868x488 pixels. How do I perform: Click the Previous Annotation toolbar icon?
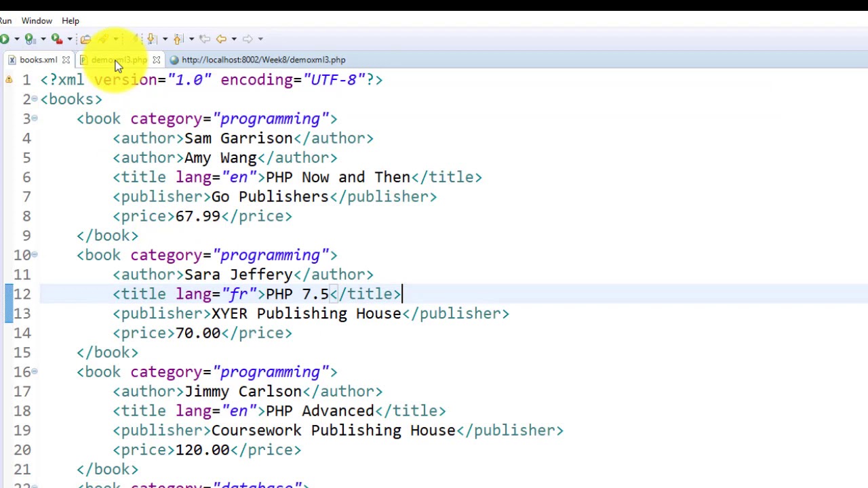click(x=178, y=39)
